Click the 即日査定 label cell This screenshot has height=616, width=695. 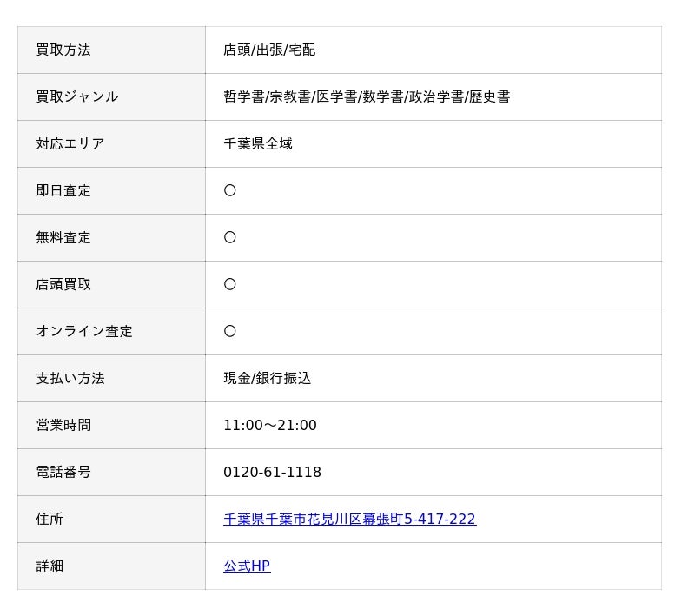(63, 191)
